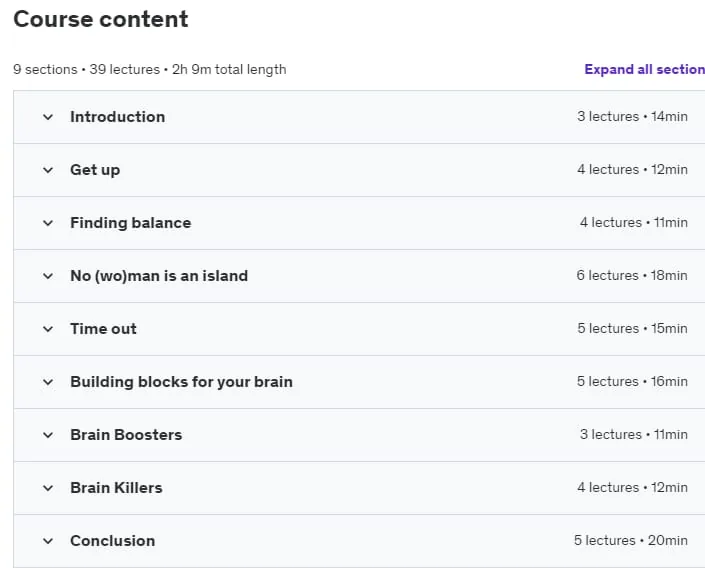Select the Time out section heading
Viewport: 705px width, 568px height.
pyautogui.click(x=103, y=329)
